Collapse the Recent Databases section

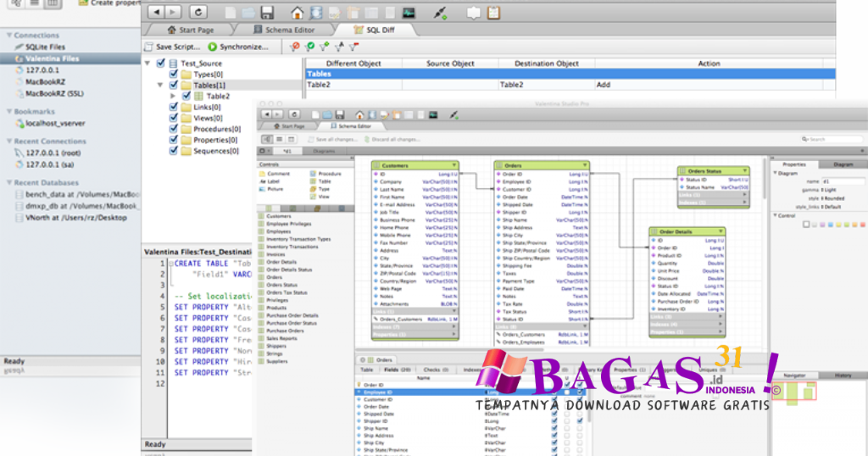point(8,182)
